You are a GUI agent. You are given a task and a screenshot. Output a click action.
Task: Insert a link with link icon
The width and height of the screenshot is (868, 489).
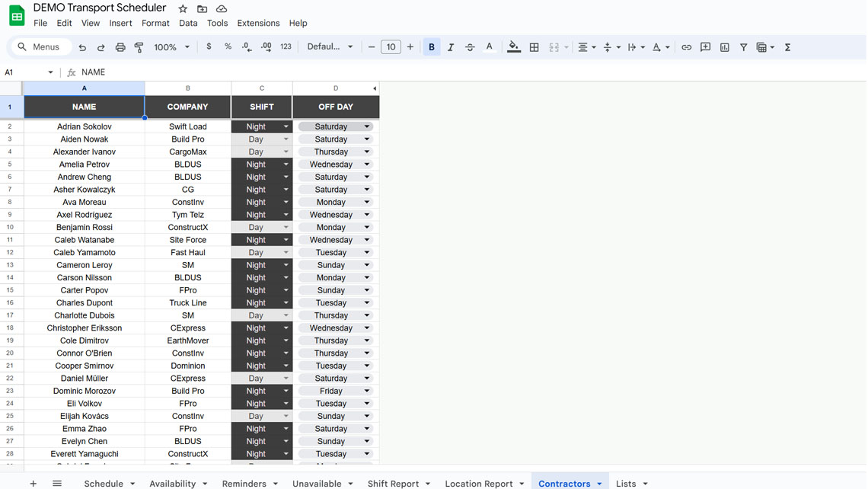pos(687,47)
